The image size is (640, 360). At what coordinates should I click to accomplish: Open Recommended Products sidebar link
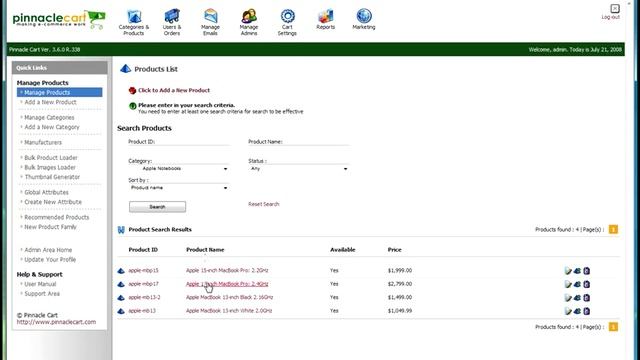57,217
